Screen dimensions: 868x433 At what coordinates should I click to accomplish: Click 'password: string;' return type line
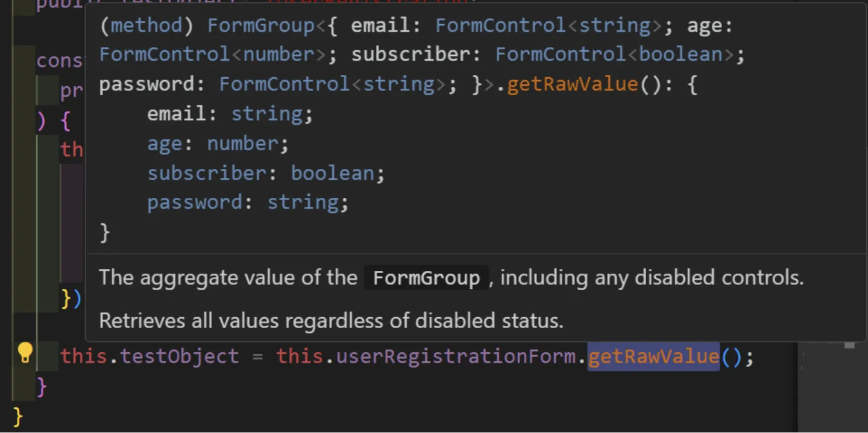pyautogui.click(x=248, y=202)
